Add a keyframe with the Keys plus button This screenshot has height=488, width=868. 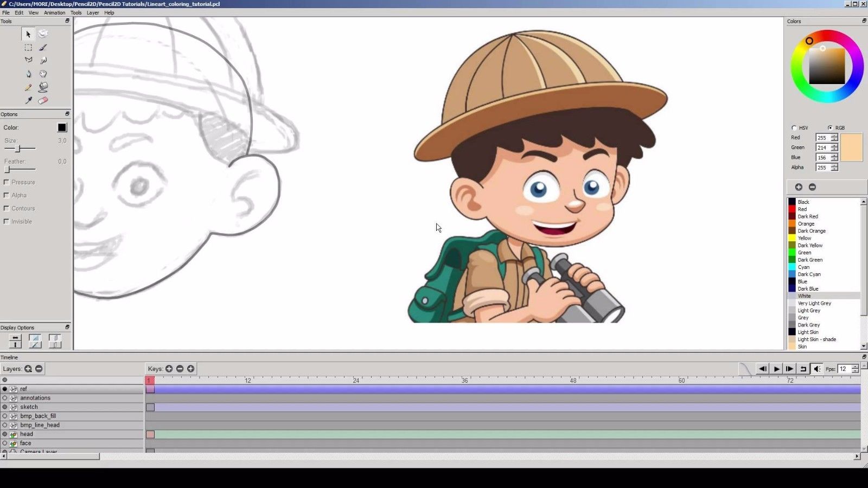click(169, 369)
